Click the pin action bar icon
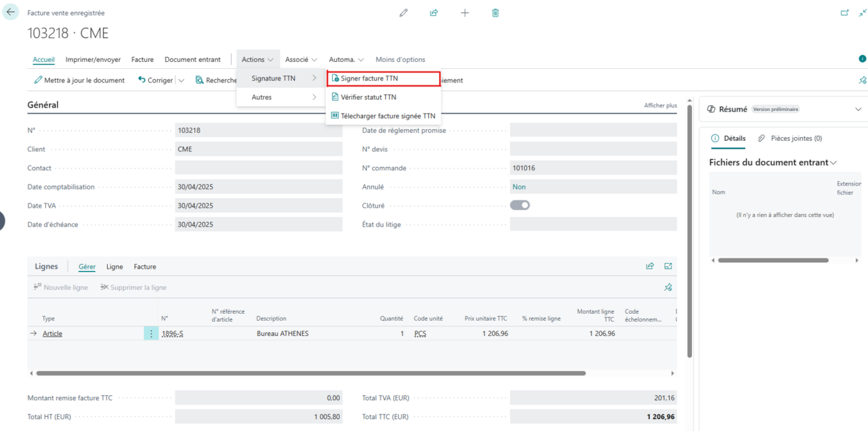The height and width of the screenshot is (431, 868). pos(862,80)
